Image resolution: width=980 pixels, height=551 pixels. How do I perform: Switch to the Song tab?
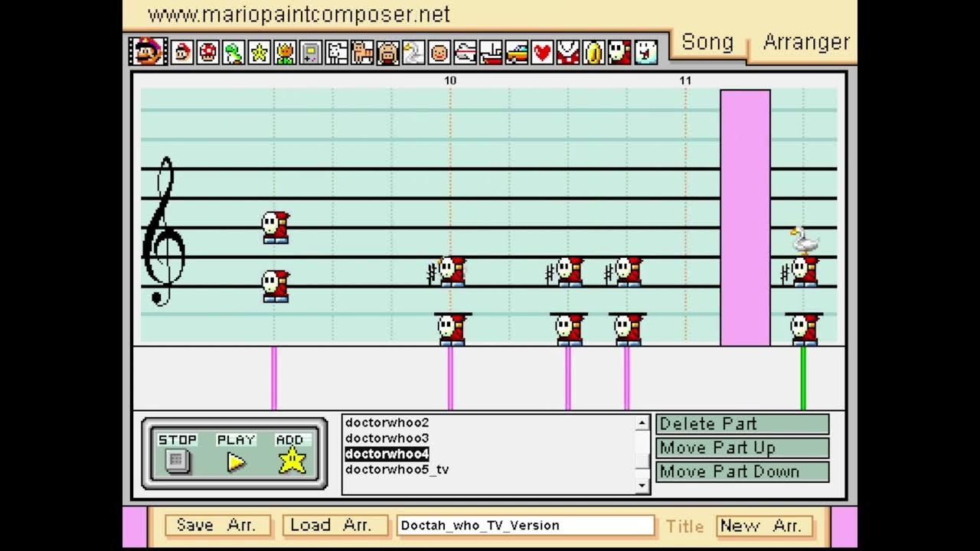(707, 42)
